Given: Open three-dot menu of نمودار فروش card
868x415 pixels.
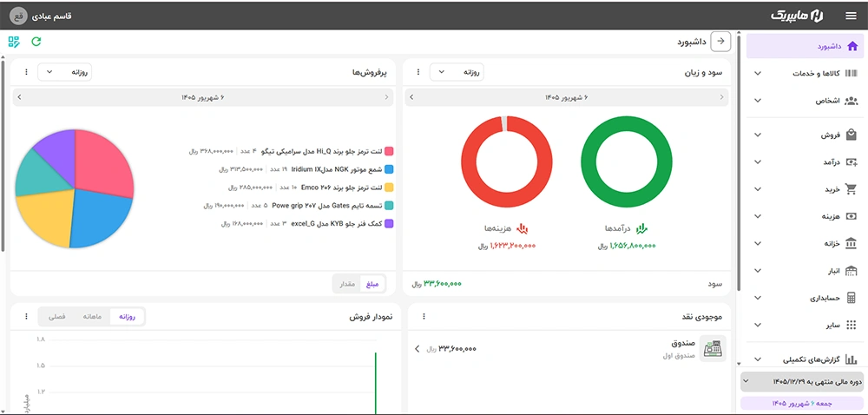Looking at the screenshot, I should pos(26,317).
